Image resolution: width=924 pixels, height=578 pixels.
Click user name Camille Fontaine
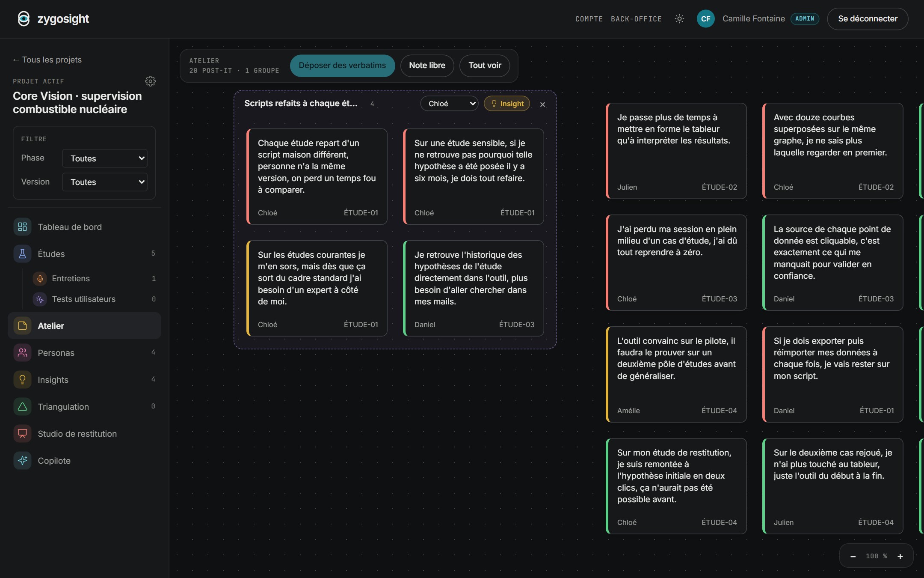click(754, 19)
